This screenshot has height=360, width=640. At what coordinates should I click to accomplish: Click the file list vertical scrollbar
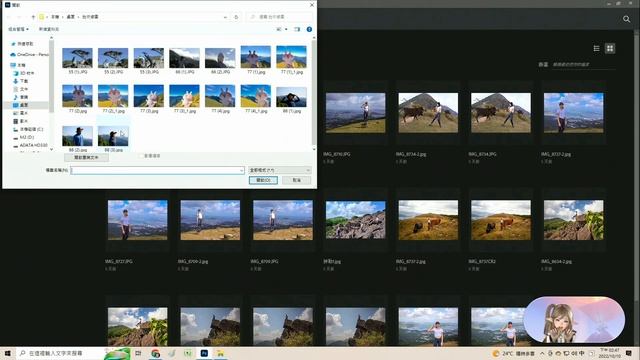pyautogui.click(x=313, y=94)
